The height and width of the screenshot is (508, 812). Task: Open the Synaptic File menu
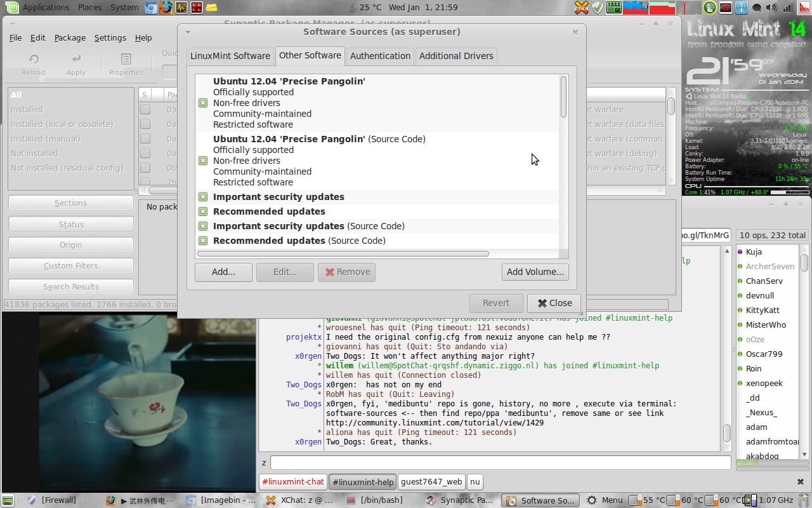pos(16,37)
